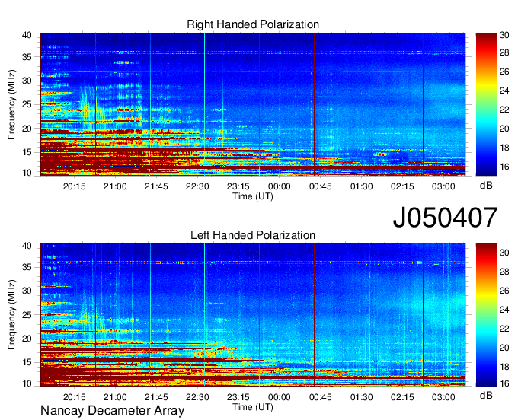Click the 16 dB value on the upper color bar
Screen dimensions: 518x420
tap(504, 167)
